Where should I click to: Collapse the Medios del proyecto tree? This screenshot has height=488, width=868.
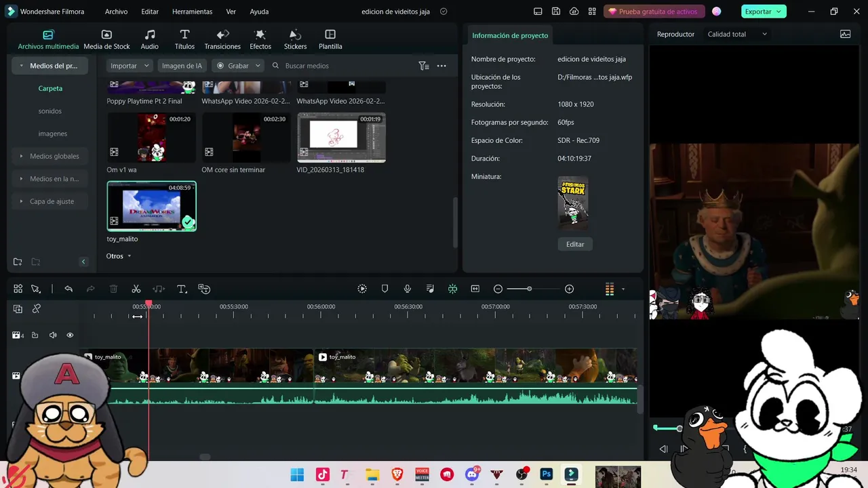[22, 66]
